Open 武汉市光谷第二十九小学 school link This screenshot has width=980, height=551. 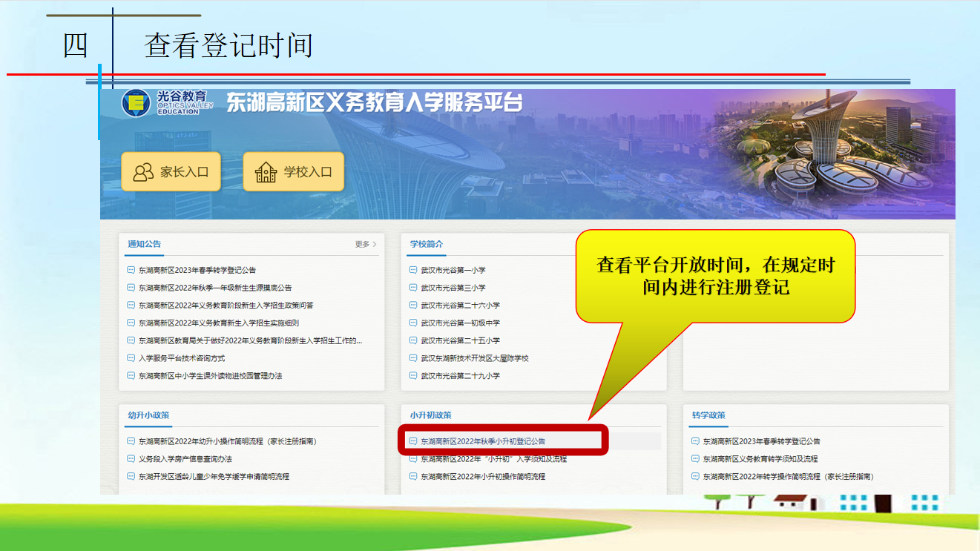click(460, 376)
